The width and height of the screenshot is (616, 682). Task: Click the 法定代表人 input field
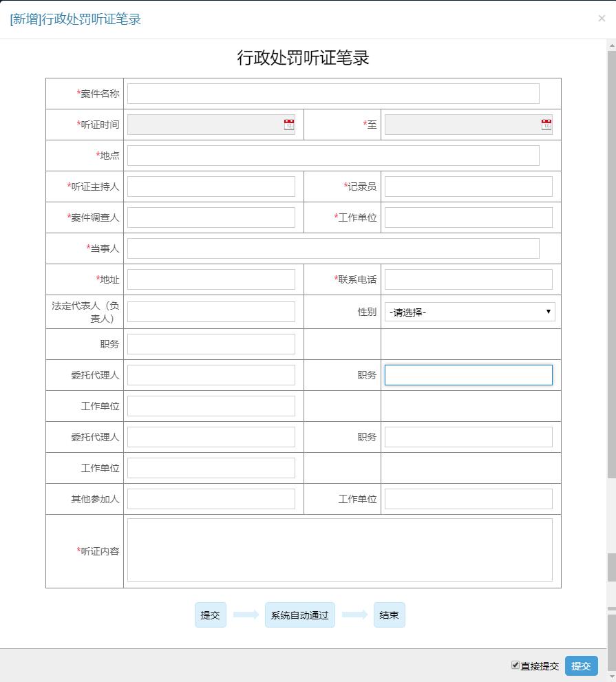(x=211, y=312)
